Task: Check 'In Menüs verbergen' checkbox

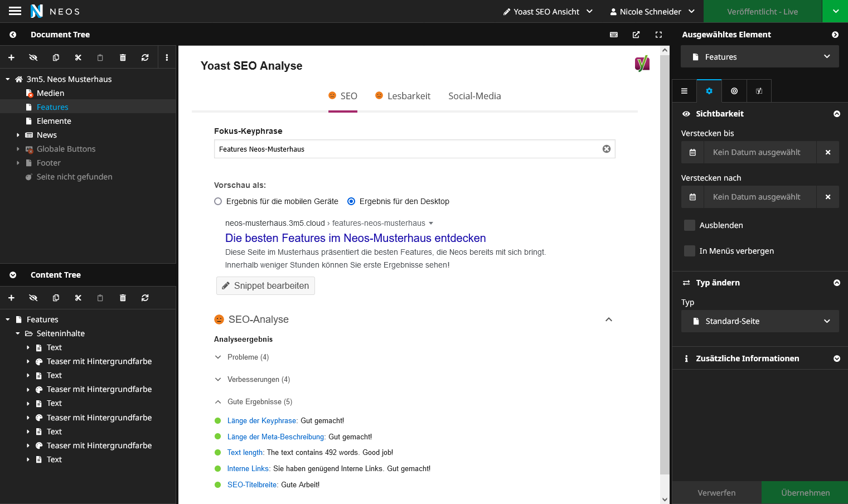Action: (690, 251)
